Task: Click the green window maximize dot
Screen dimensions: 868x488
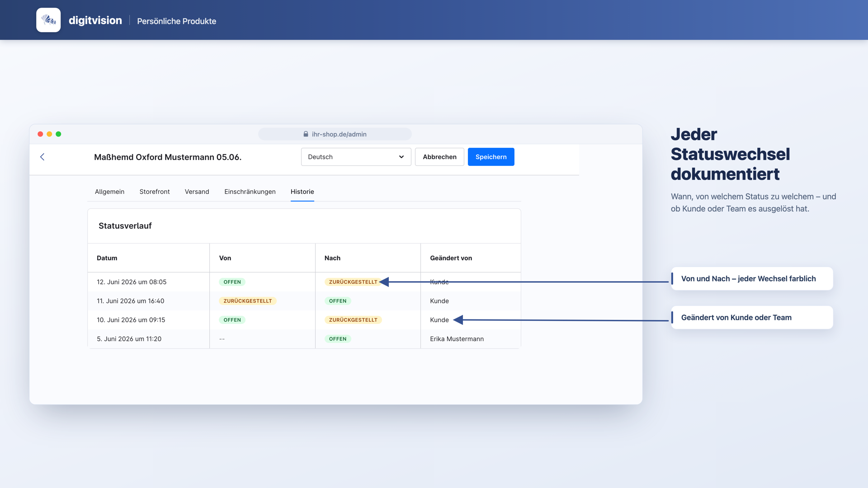Action: [58, 134]
